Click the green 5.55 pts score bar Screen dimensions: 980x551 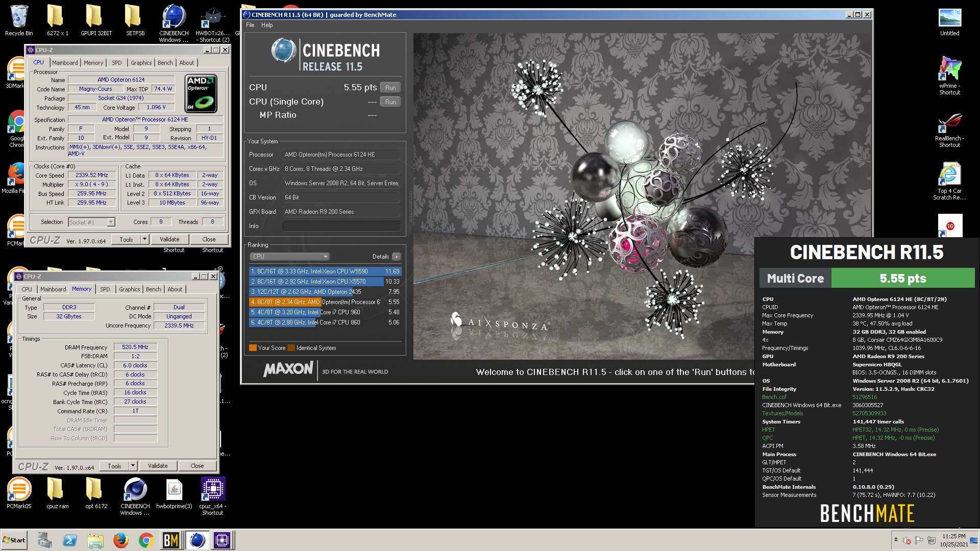click(x=903, y=279)
